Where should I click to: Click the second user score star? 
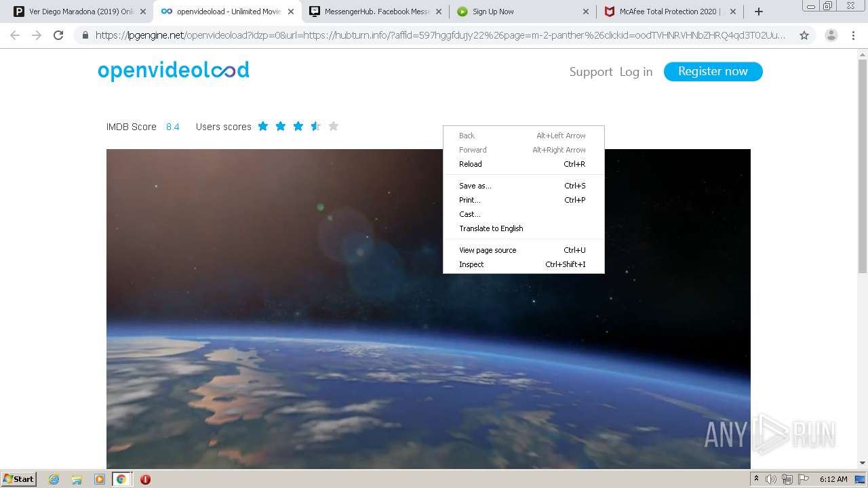pyautogui.click(x=281, y=126)
